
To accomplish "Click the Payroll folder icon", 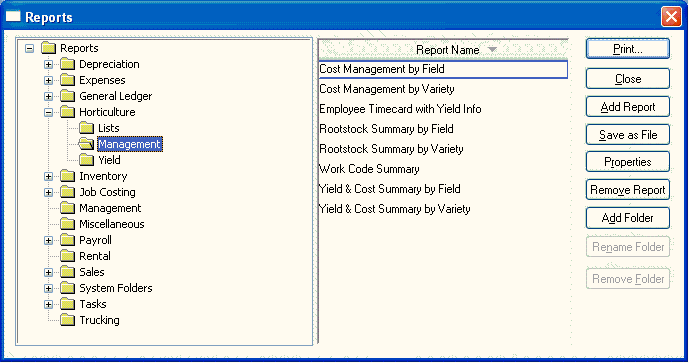I will 67,240.
